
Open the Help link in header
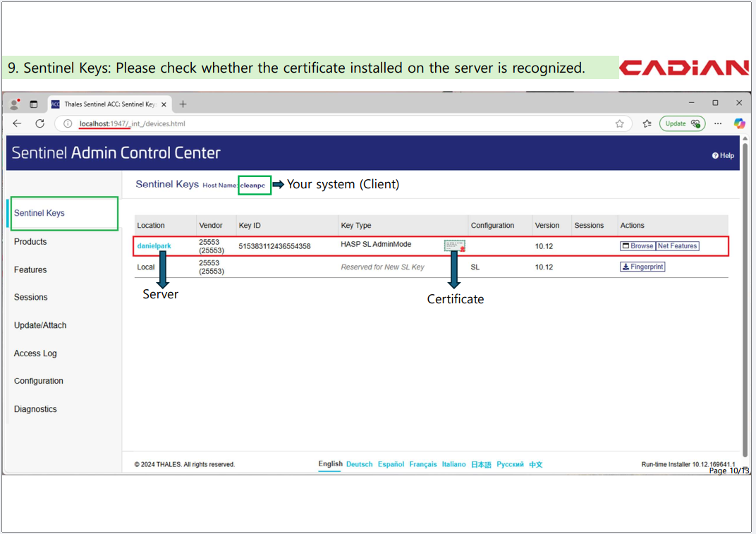tap(723, 155)
